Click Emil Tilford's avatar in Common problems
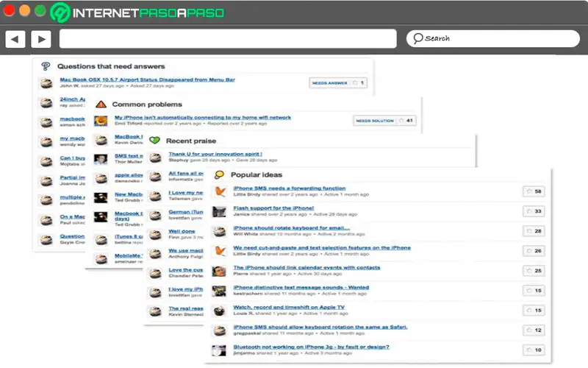 click(x=101, y=121)
